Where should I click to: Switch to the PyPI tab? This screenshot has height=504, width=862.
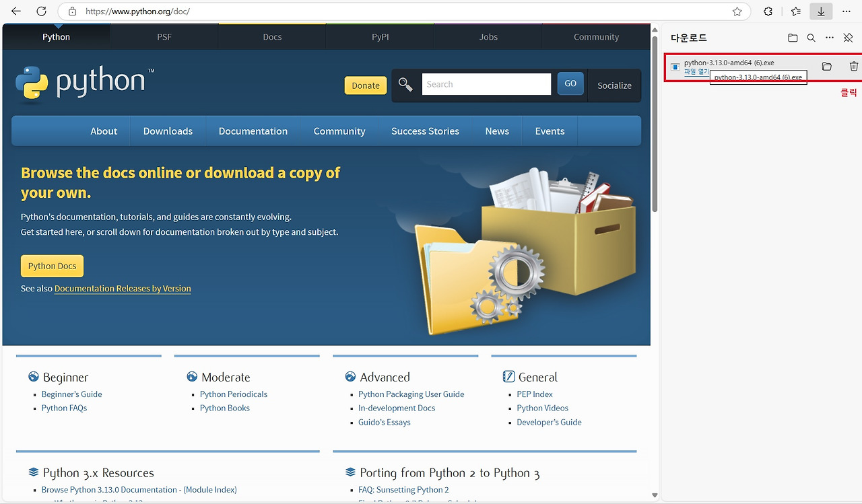click(x=380, y=37)
